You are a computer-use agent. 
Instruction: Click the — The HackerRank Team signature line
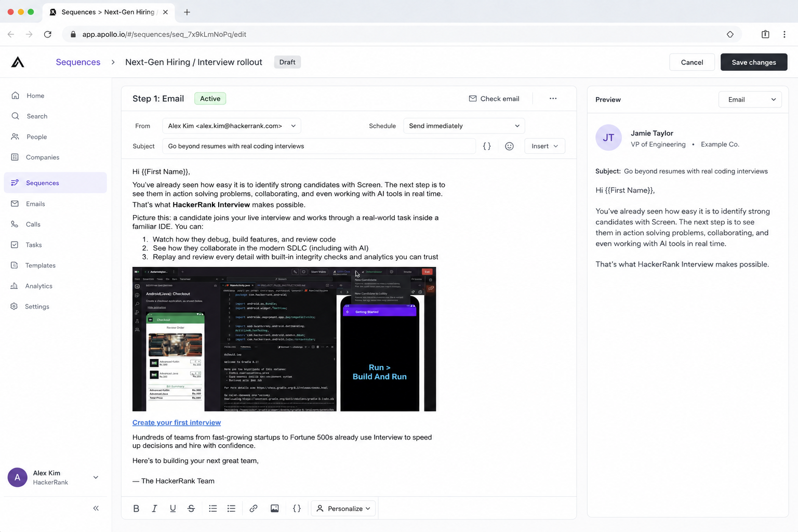tap(174, 481)
